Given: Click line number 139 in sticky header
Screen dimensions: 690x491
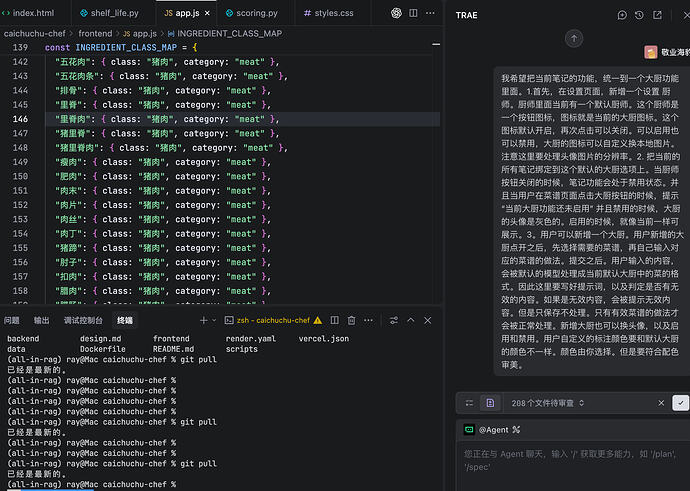Looking at the screenshot, I should tap(20, 48).
